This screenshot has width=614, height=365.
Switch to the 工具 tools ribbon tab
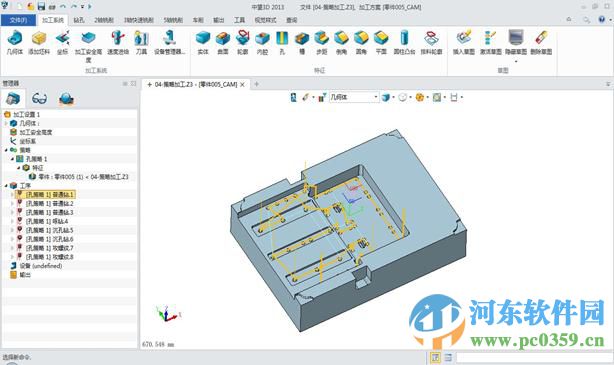[239, 20]
